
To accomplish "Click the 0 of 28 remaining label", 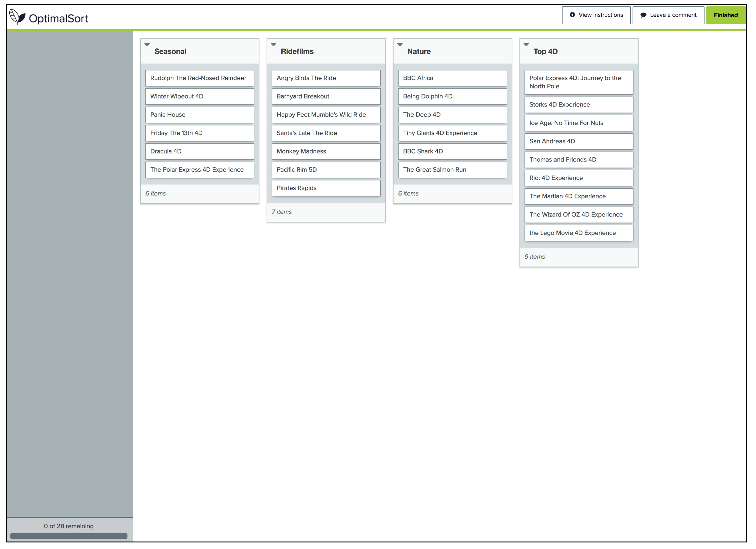I will (69, 526).
